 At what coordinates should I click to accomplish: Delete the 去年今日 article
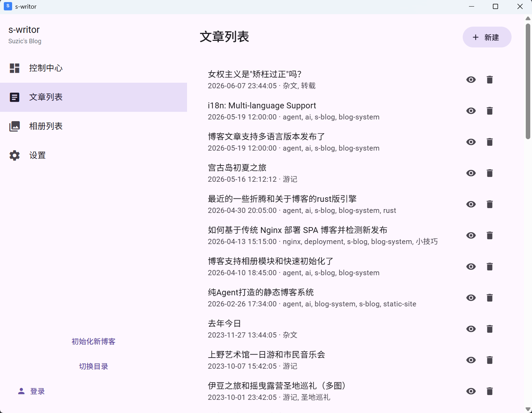489,329
